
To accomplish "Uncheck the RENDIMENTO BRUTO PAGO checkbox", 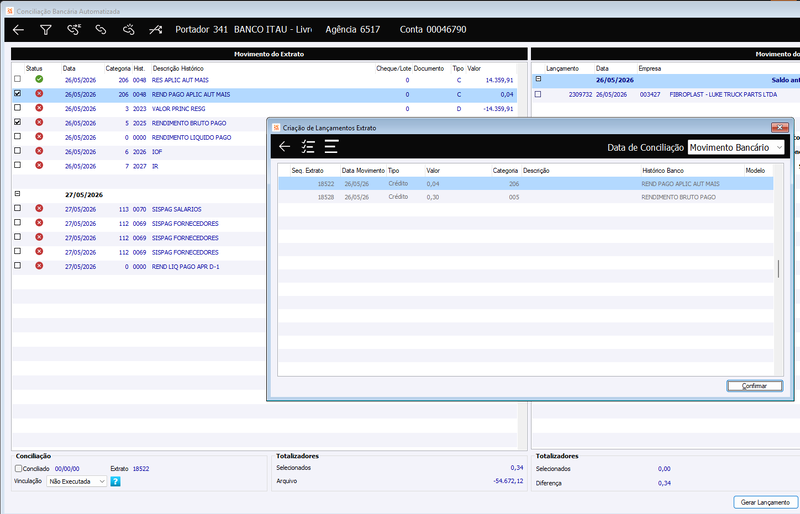I will [18, 122].
